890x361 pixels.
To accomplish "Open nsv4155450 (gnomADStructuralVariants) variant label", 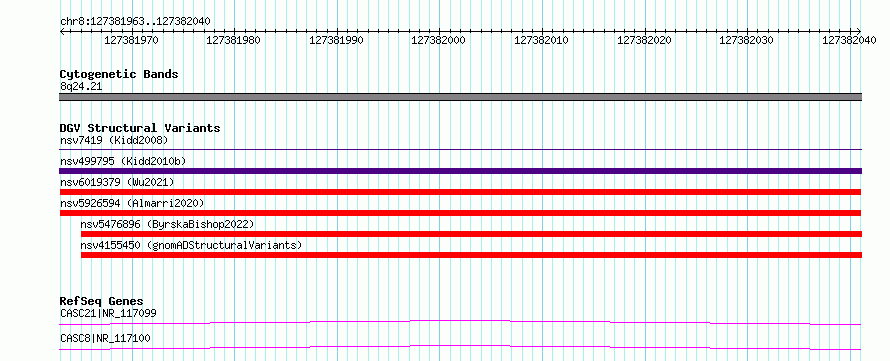I will pos(191,245).
